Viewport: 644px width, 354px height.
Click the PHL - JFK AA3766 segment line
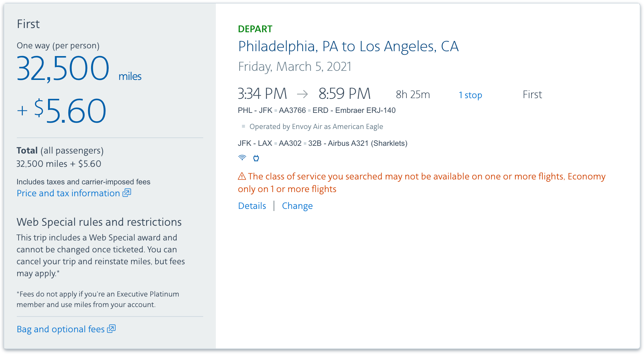coord(316,110)
